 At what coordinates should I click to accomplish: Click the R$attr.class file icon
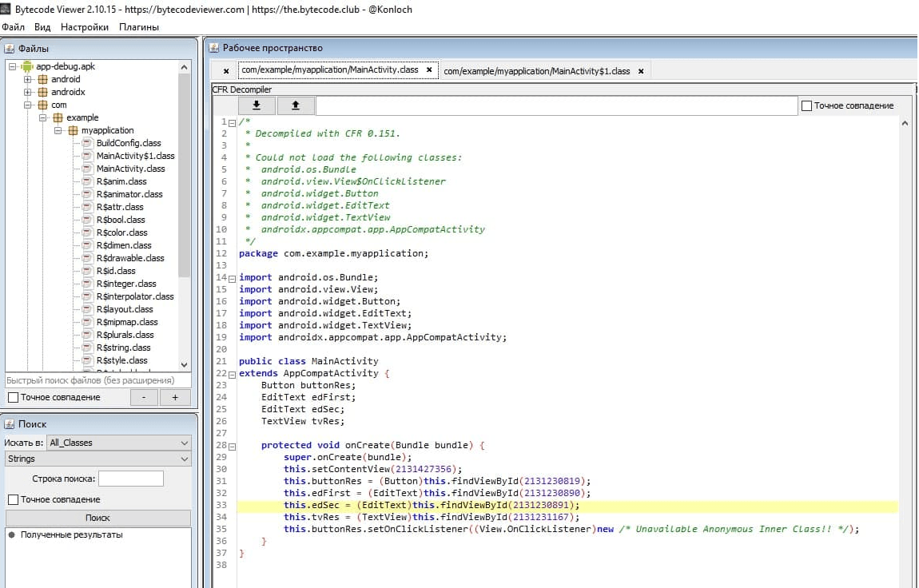click(x=87, y=207)
